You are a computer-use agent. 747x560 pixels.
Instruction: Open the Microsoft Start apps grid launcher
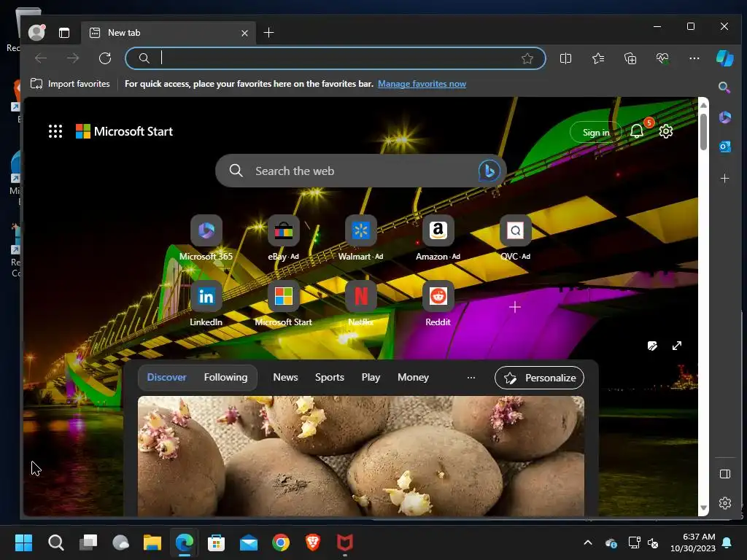click(x=55, y=131)
